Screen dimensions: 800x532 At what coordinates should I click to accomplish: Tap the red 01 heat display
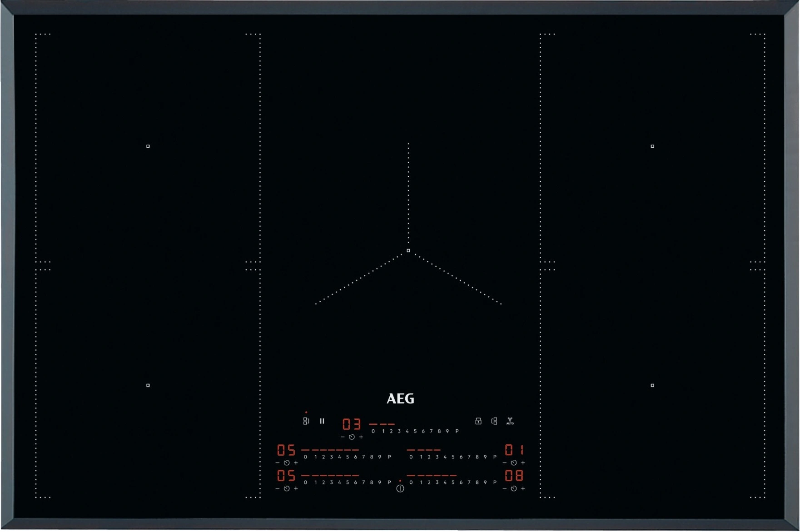click(514, 450)
